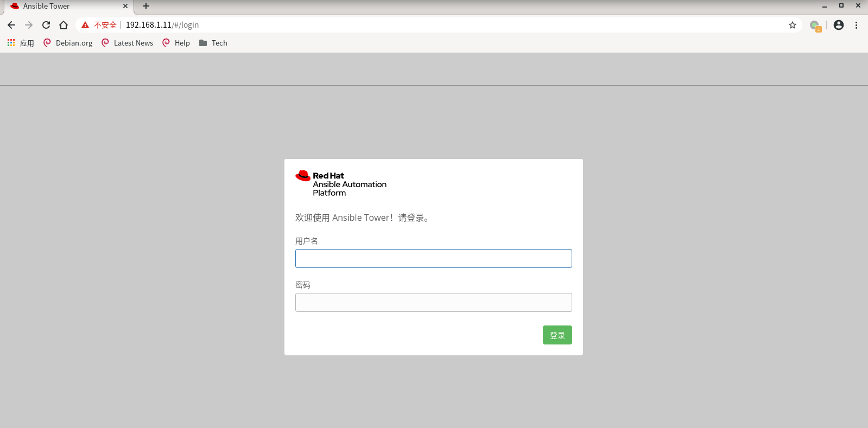Click the browser forward arrow
The height and width of the screenshot is (428, 868).
pos(29,25)
